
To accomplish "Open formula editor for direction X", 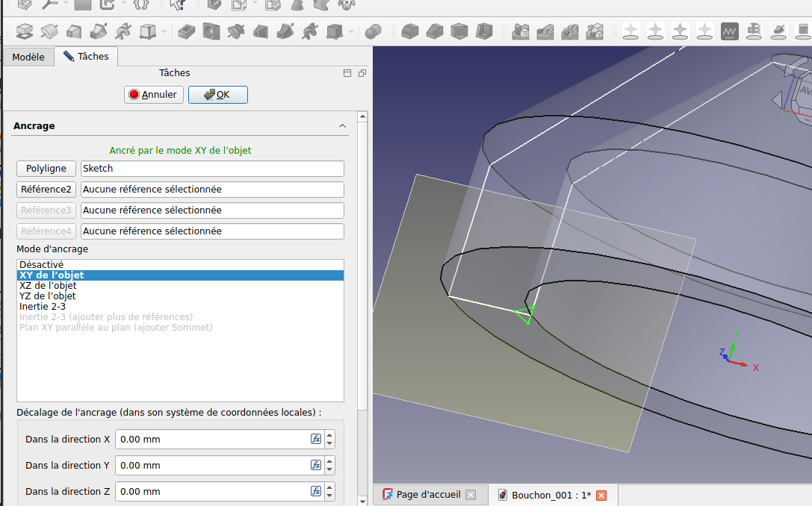I will click(x=316, y=439).
